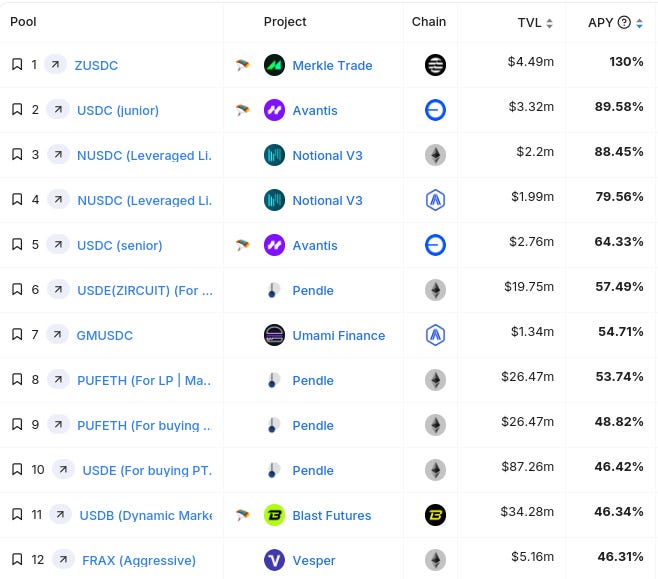This screenshot has width=658, height=579.
Task: Click the Merkle Trade logo icon
Action: tap(274, 65)
